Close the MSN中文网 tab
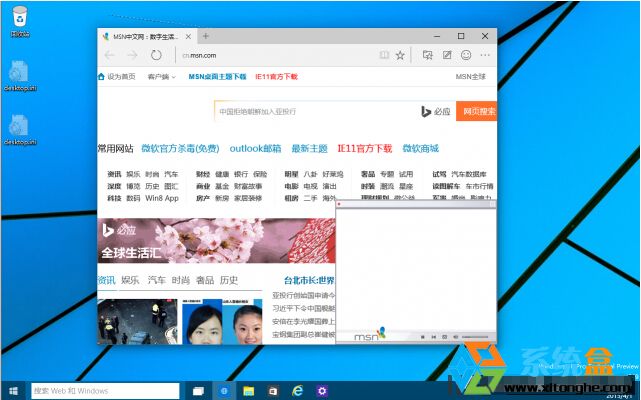The width and height of the screenshot is (641, 400). 188,36
